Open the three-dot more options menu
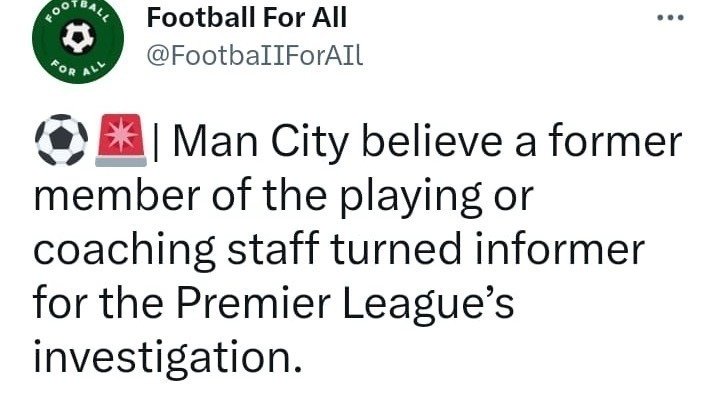720x404 pixels. pos(670,19)
